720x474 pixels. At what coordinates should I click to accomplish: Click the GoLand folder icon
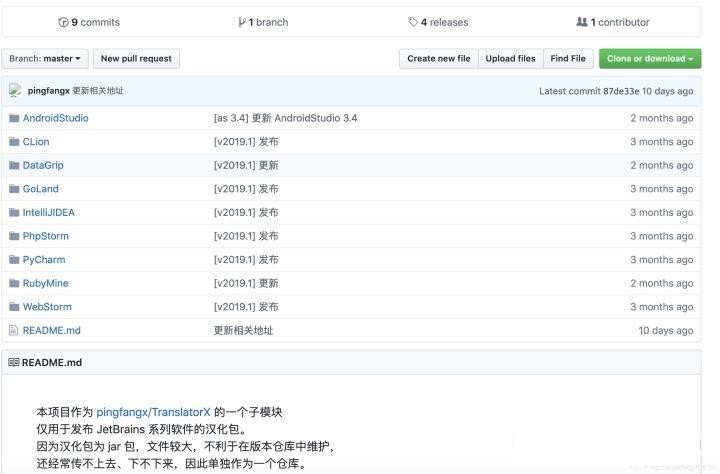(x=14, y=189)
